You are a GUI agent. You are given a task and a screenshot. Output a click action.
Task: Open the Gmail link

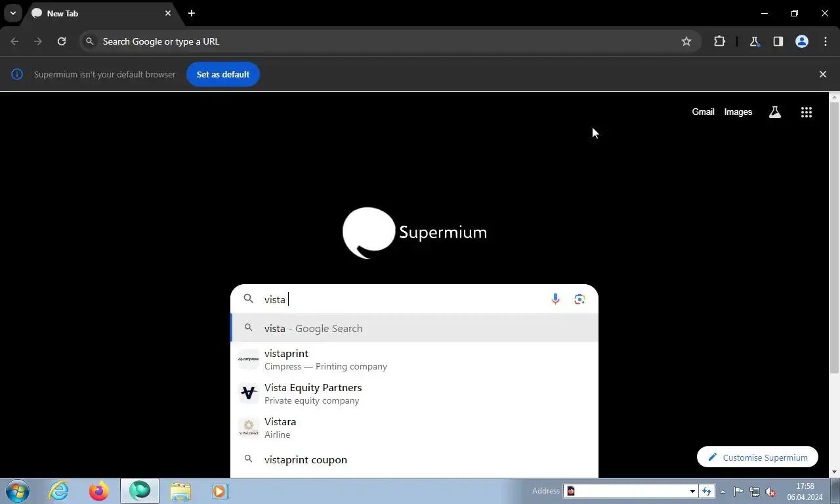click(x=703, y=112)
